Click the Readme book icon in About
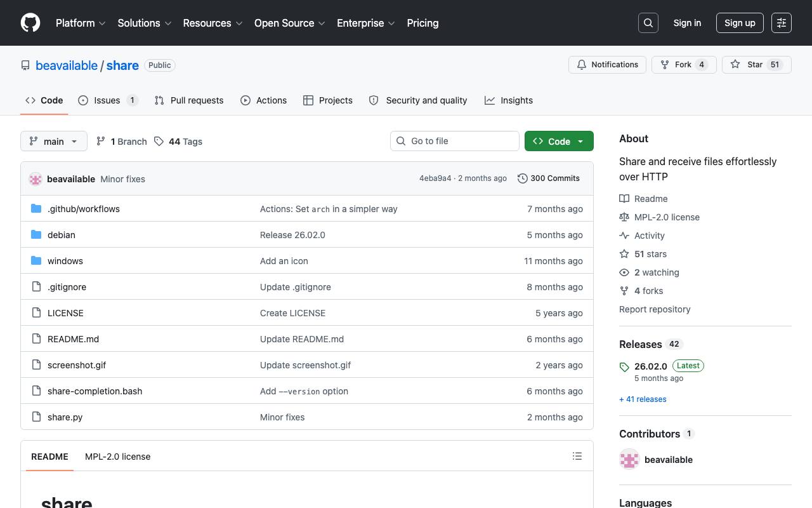The image size is (812, 508). [624, 199]
